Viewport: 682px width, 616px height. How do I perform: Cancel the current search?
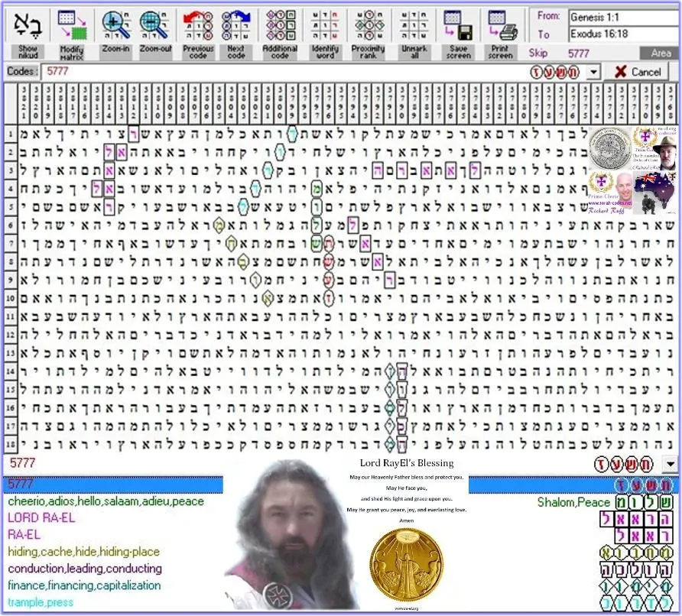[x=638, y=72]
